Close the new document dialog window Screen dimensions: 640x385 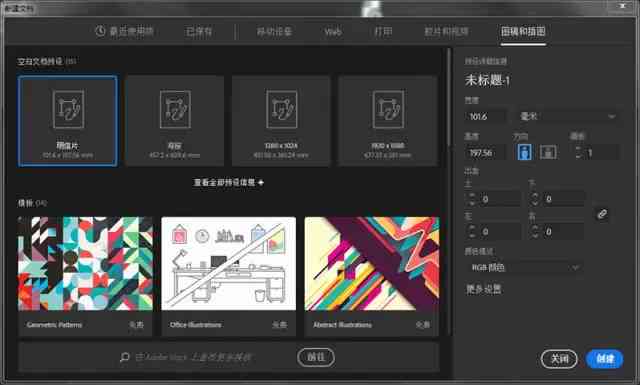coord(622,6)
